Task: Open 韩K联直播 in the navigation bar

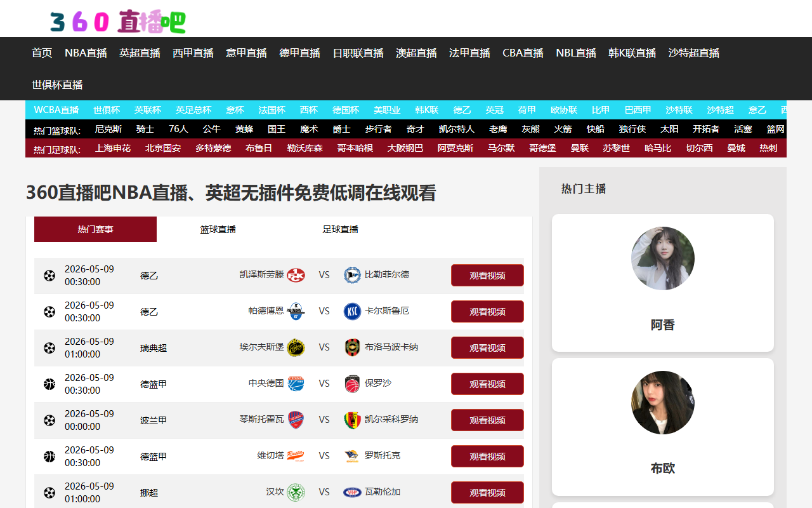Action: [x=632, y=53]
